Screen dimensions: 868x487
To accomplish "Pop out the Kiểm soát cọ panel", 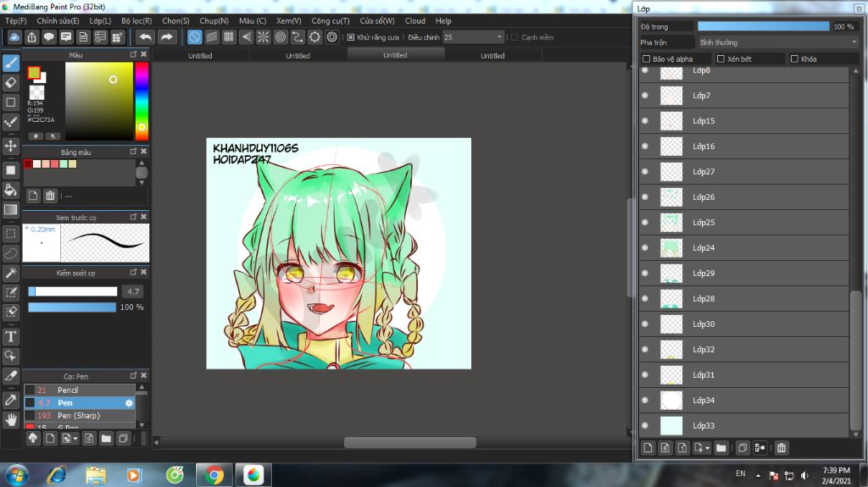I will [x=133, y=272].
